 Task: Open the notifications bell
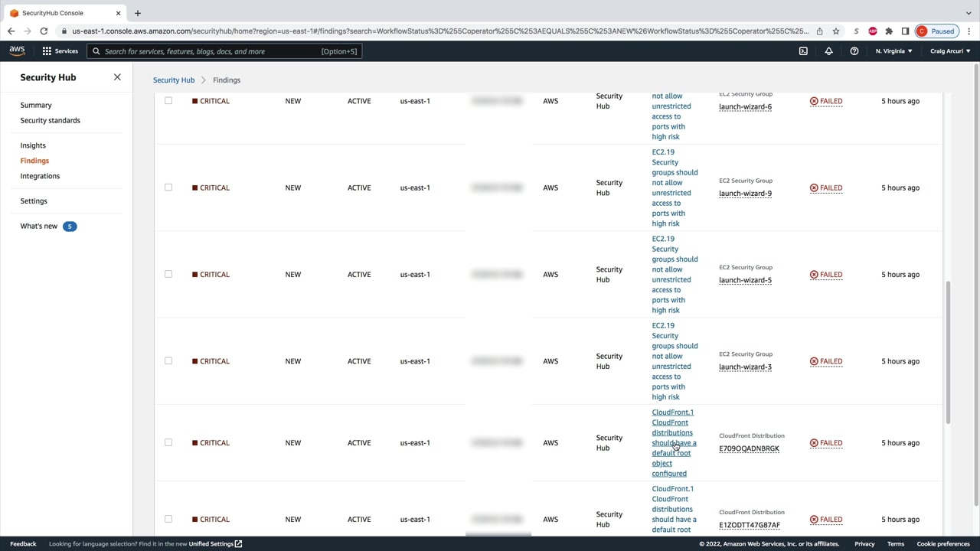[828, 51]
